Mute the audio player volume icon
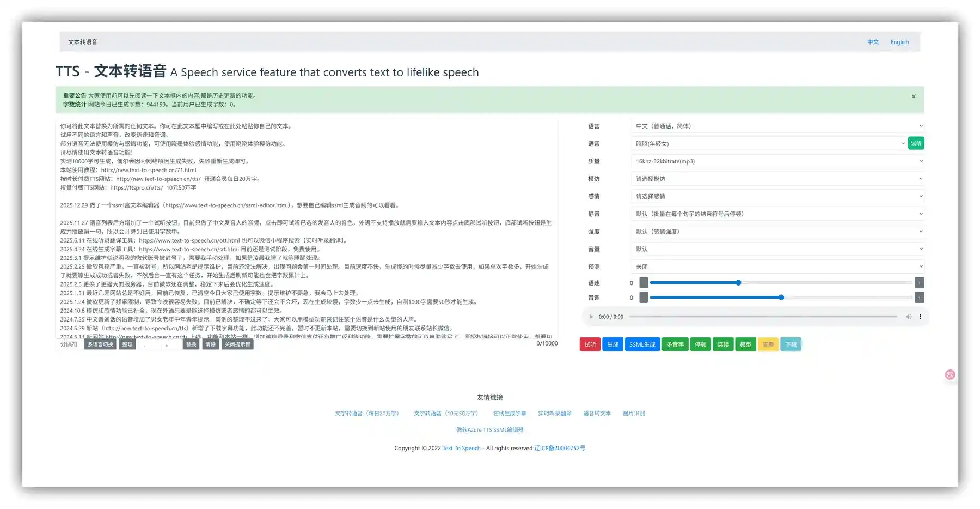The height and width of the screenshot is (509, 980). [908, 317]
